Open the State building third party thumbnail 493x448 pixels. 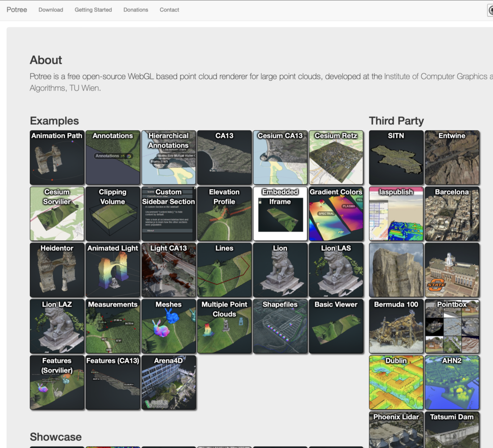click(x=452, y=270)
